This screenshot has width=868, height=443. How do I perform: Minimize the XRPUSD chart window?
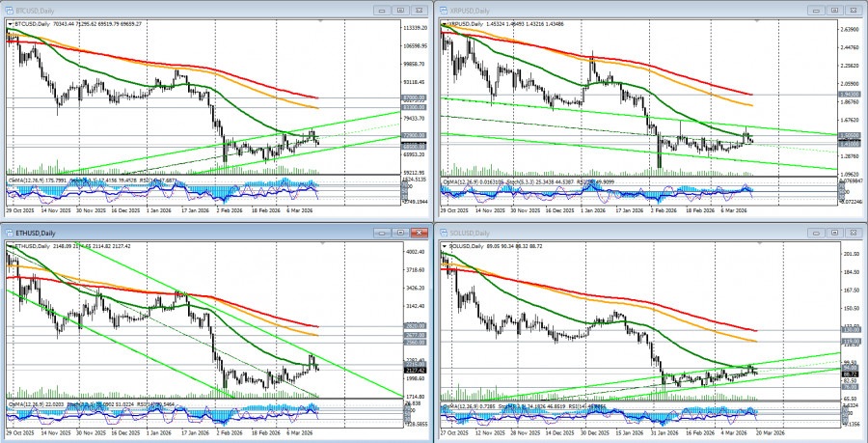pos(816,10)
